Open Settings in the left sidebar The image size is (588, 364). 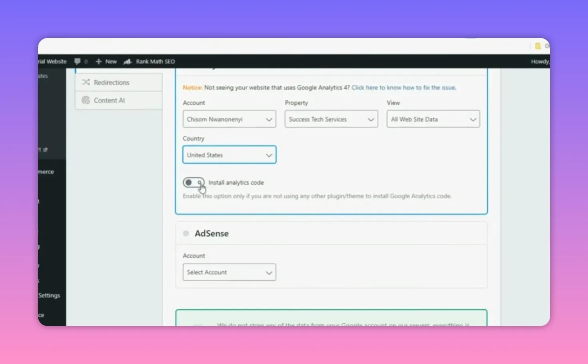49,295
